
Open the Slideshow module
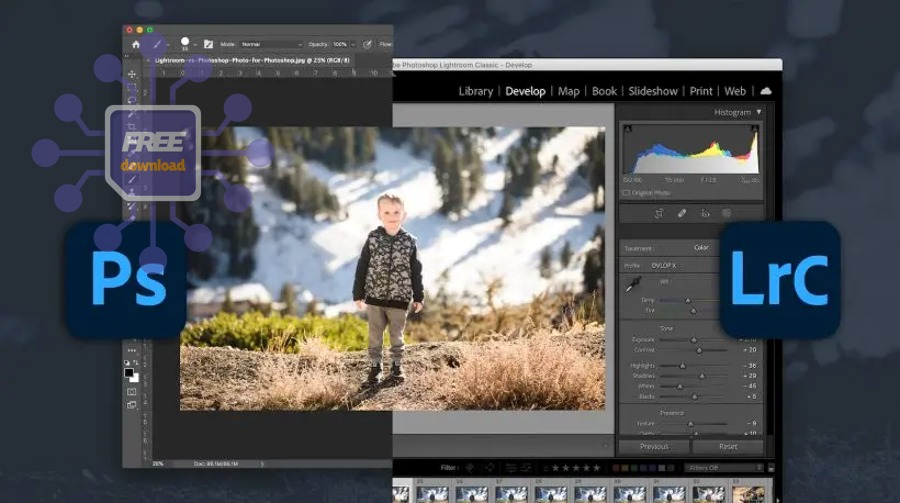click(x=653, y=91)
